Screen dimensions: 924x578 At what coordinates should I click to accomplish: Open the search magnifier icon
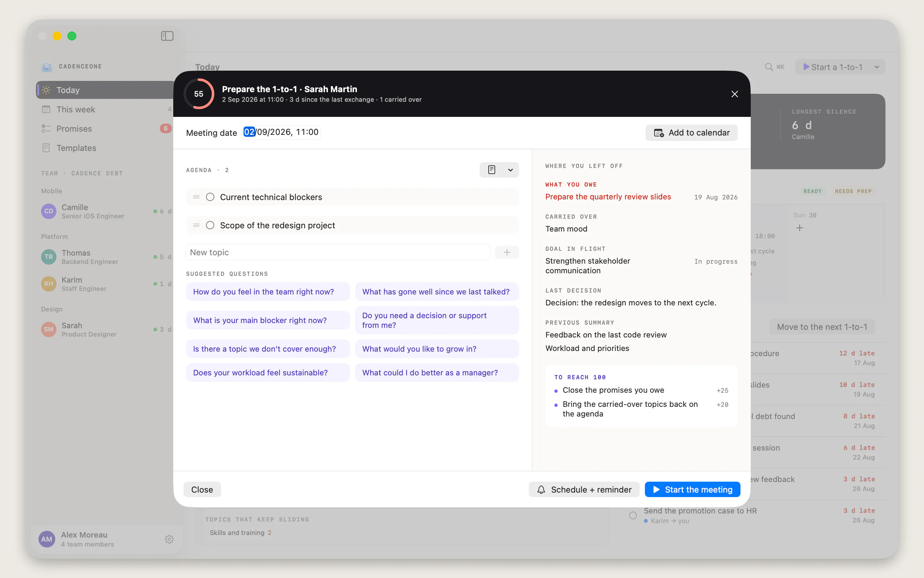click(769, 67)
